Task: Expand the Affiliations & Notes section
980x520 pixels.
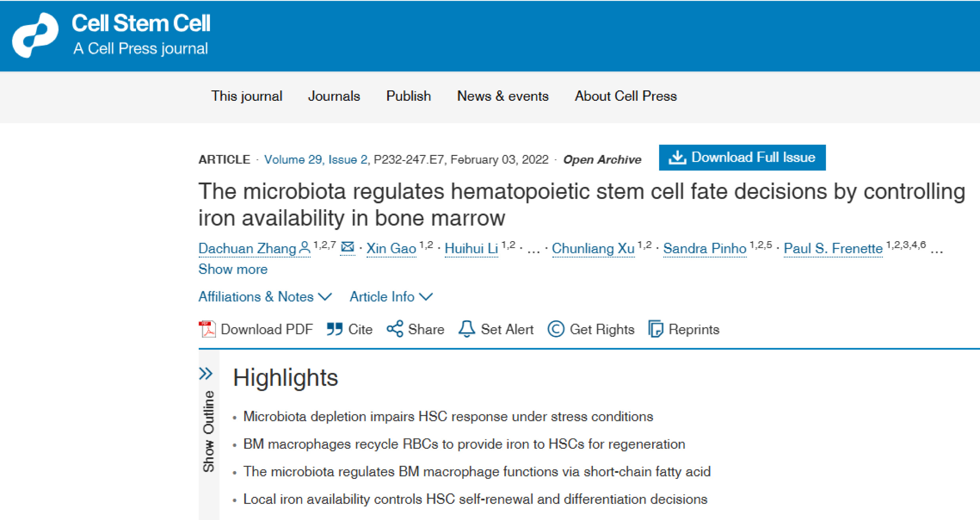Action: (265, 297)
